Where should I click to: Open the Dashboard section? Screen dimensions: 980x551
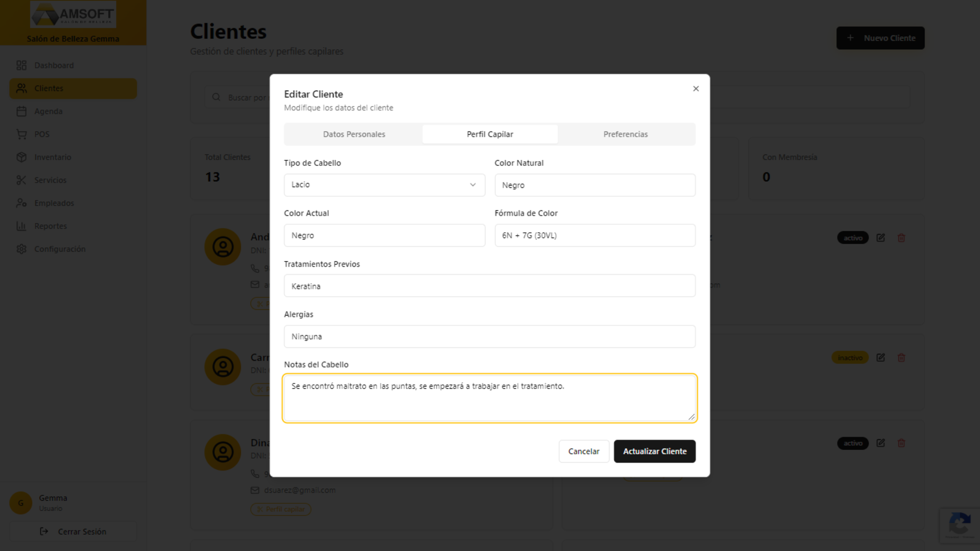click(x=54, y=65)
